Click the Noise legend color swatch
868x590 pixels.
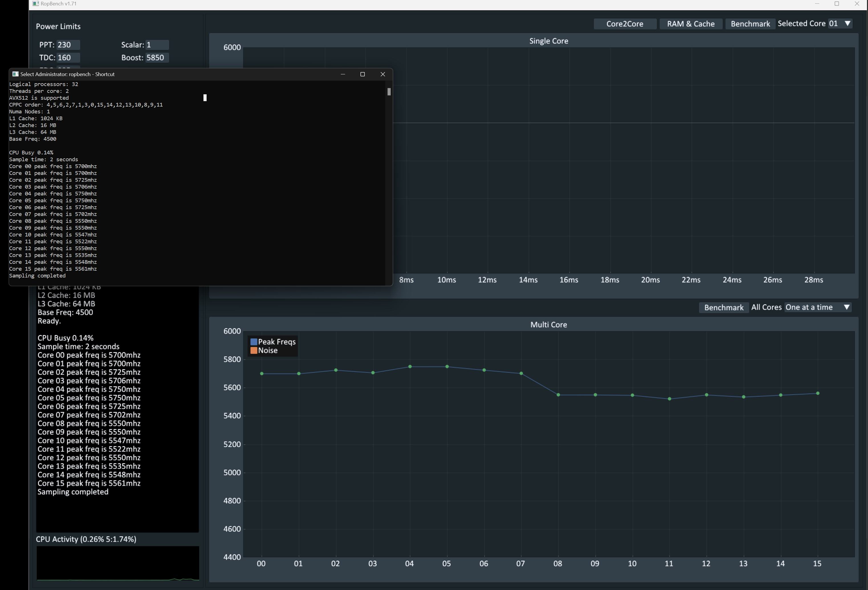coord(254,350)
